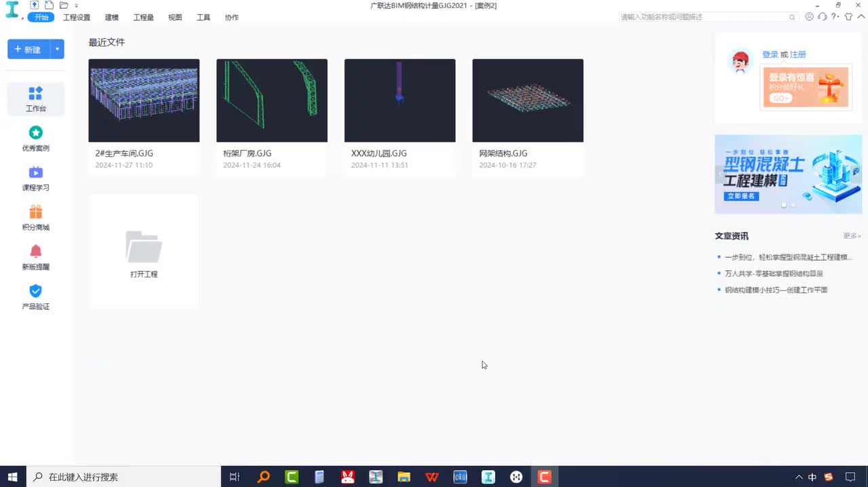The width and height of the screenshot is (868, 487).
Task: Open the 工具 tab
Action: 203,17
